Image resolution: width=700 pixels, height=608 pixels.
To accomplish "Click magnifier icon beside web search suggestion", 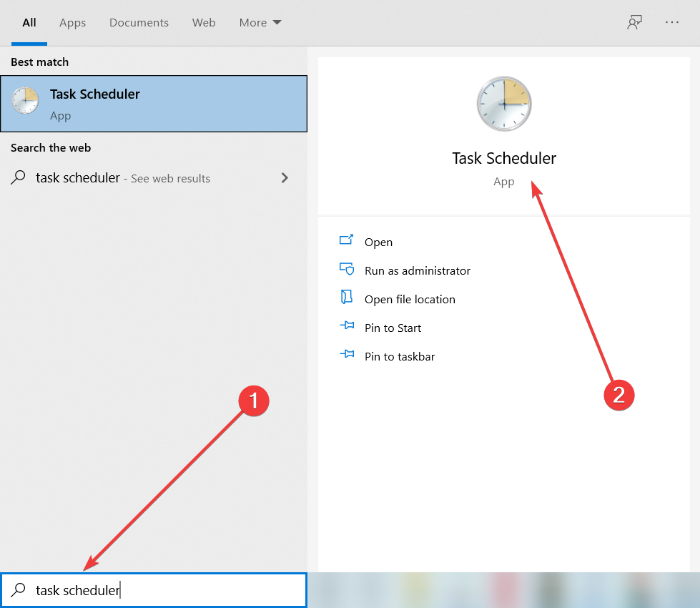I will click(19, 177).
